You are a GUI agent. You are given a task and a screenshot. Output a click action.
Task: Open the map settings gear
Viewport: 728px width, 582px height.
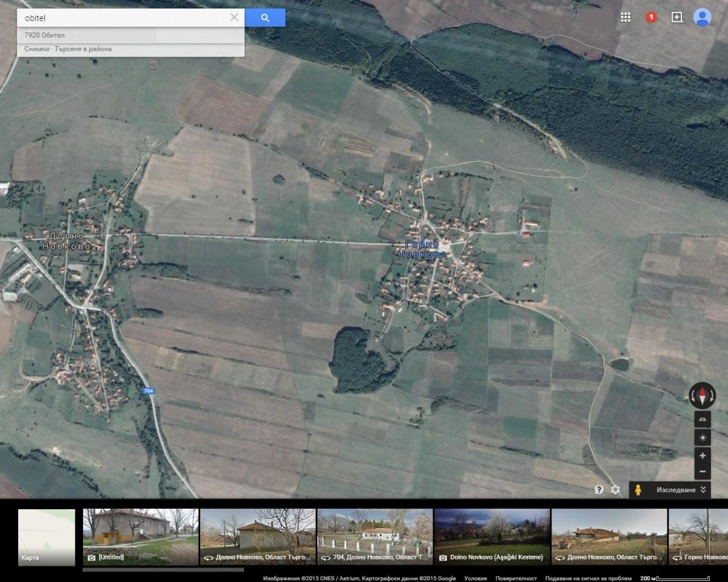[x=616, y=490]
